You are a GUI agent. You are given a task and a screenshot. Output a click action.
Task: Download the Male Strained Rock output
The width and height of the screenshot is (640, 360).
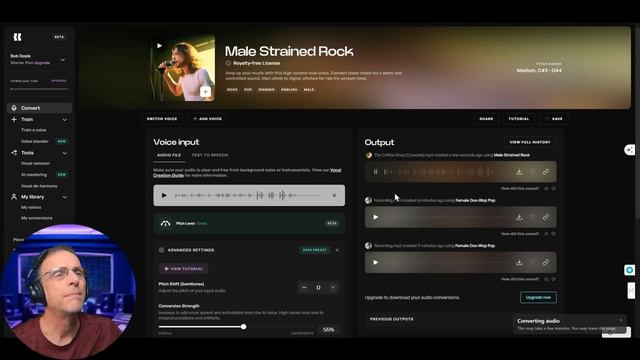pyautogui.click(x=519, y=172)
